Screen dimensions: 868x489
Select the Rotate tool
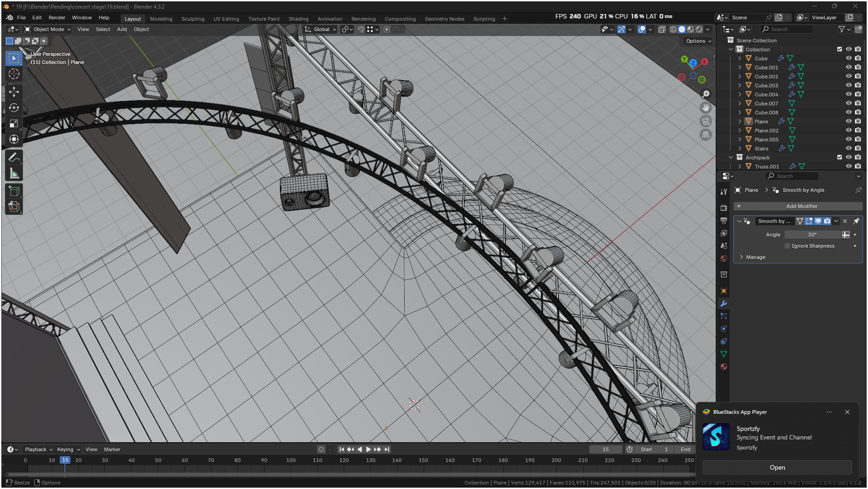14,108
